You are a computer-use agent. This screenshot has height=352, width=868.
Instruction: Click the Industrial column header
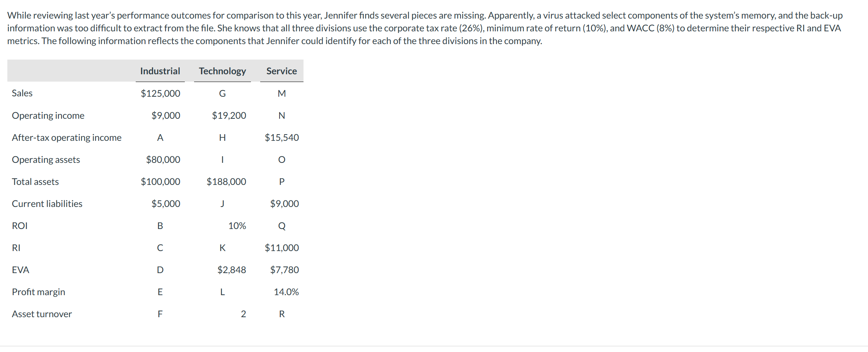click(160, 71)
